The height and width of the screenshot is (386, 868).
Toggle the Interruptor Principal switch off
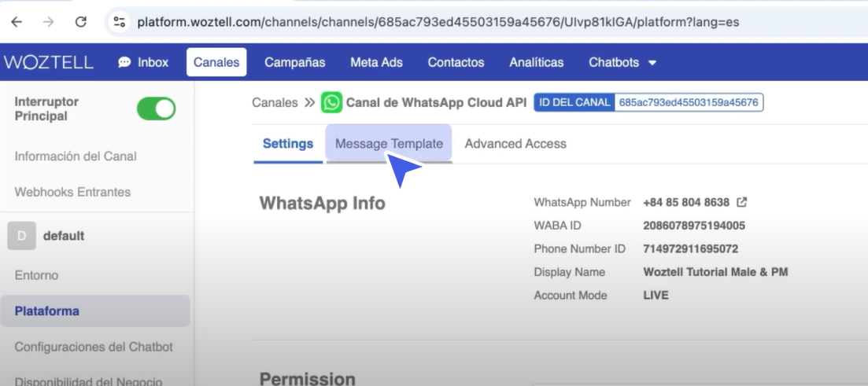click(156, 109)
